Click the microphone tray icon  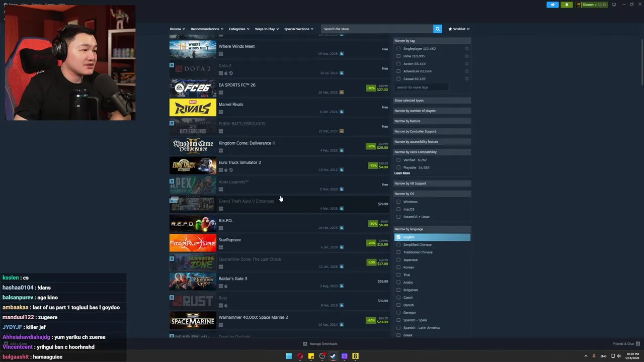pos(594,356)
